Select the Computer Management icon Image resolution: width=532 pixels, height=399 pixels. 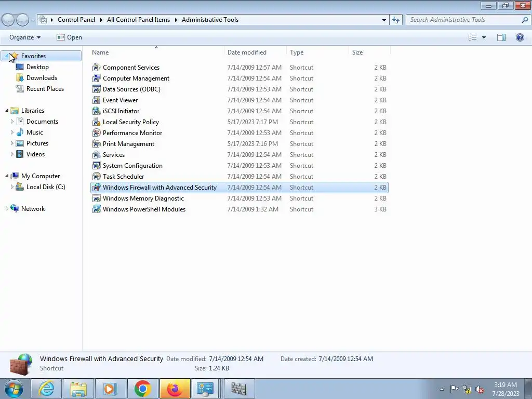point(96,78)
